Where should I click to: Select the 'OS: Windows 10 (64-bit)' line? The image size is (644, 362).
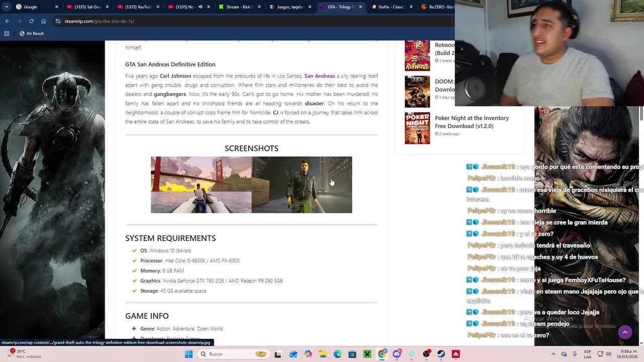coord(166,250)
